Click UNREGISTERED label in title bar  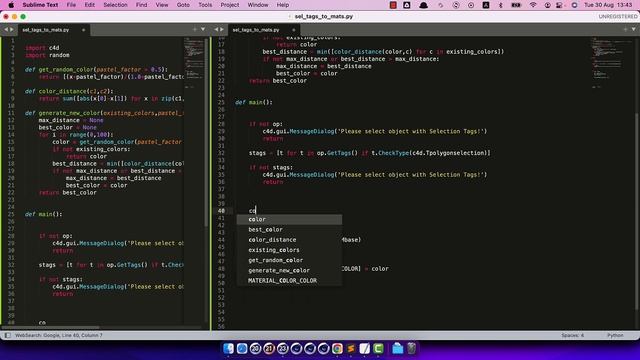tap(618, 17)
